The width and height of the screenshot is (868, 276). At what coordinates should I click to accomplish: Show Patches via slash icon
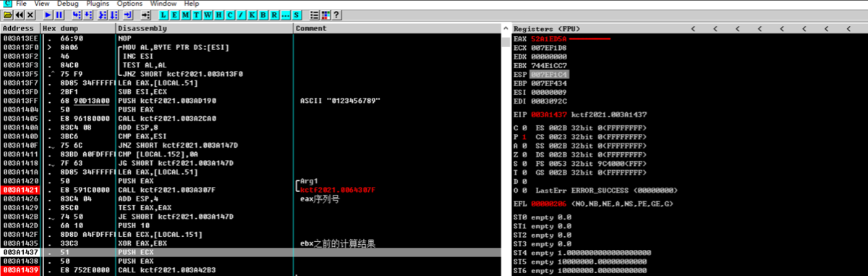point(240,14)
